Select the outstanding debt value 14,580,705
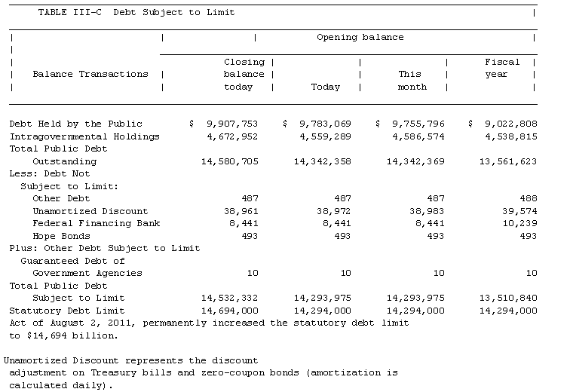 [x=232, y=161]
